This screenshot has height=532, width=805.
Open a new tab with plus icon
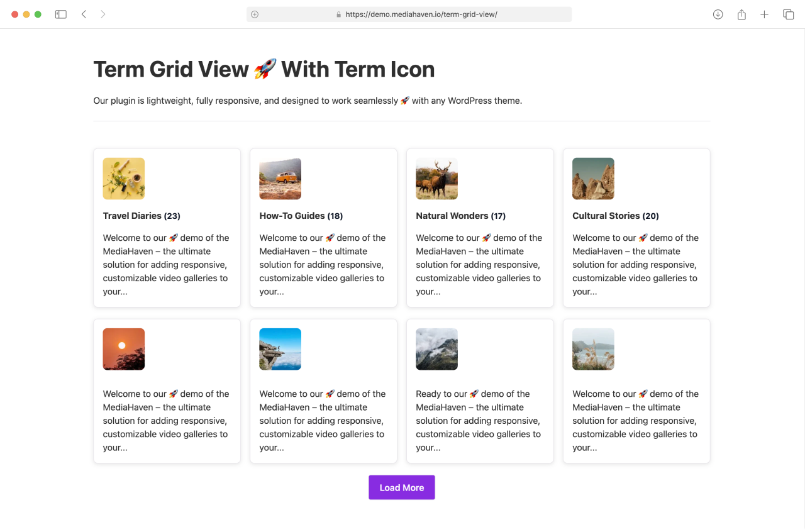tap(764, 14)
